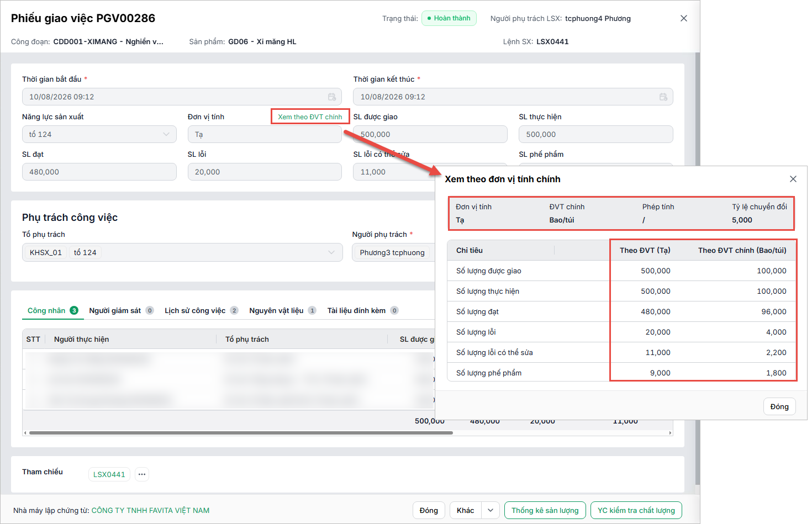812x524 pixels.
Task: Click the Sản phẩm value GD06 - Xi măng HL
Action: coord(262,41)
